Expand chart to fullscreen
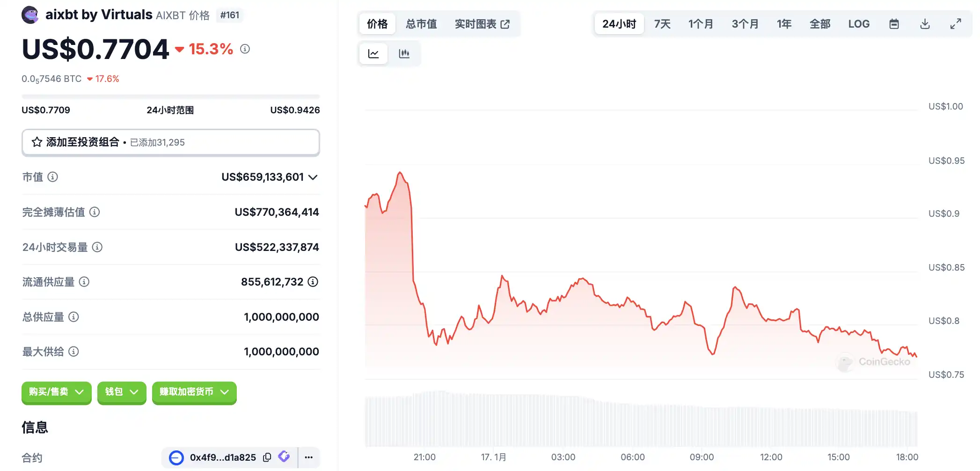Screen dimensions: 980x471 tap(956, 24)
